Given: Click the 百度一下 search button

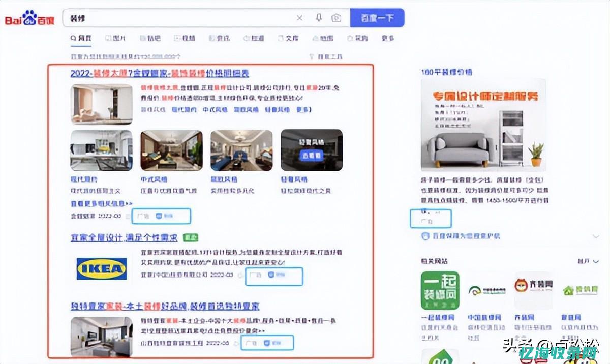Looking at the screenshot, I should (x=377, y=18).
